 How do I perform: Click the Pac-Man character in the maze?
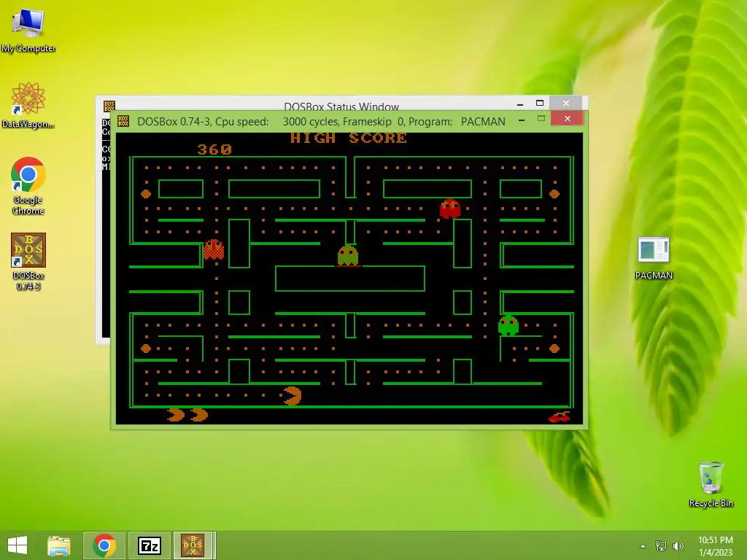[x=292, y=396]
